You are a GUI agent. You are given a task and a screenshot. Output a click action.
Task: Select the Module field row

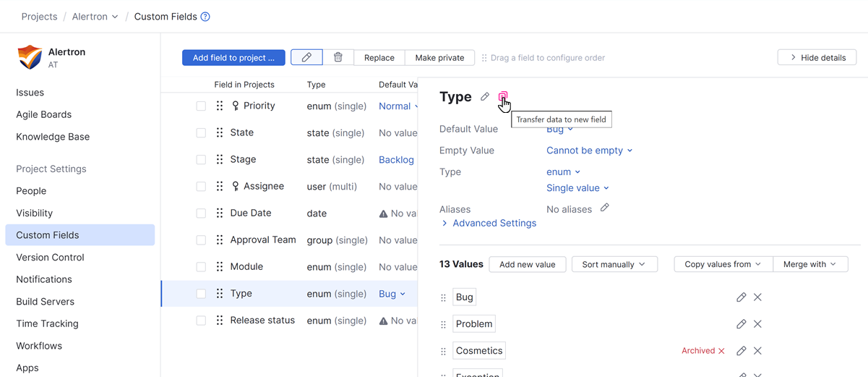tap(246, 267)
